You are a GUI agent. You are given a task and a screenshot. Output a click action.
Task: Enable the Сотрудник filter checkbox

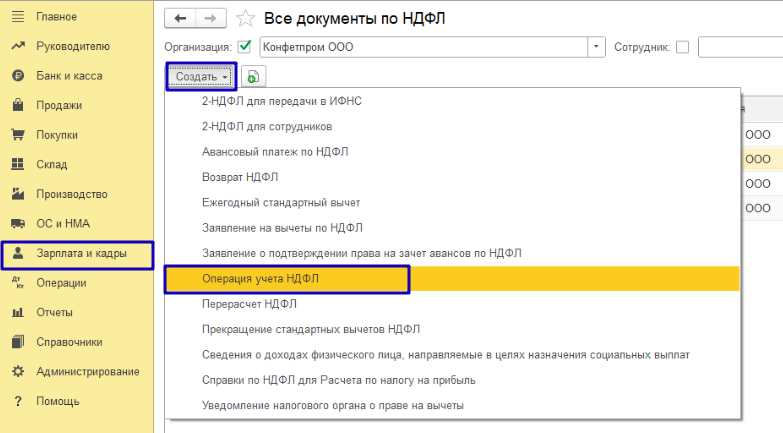coord(682,47)
